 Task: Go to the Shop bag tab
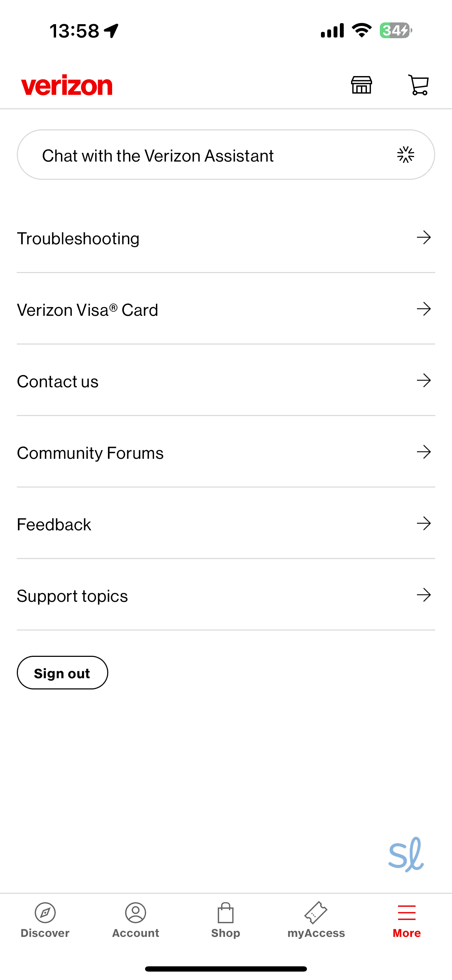[x=226, y=920]
